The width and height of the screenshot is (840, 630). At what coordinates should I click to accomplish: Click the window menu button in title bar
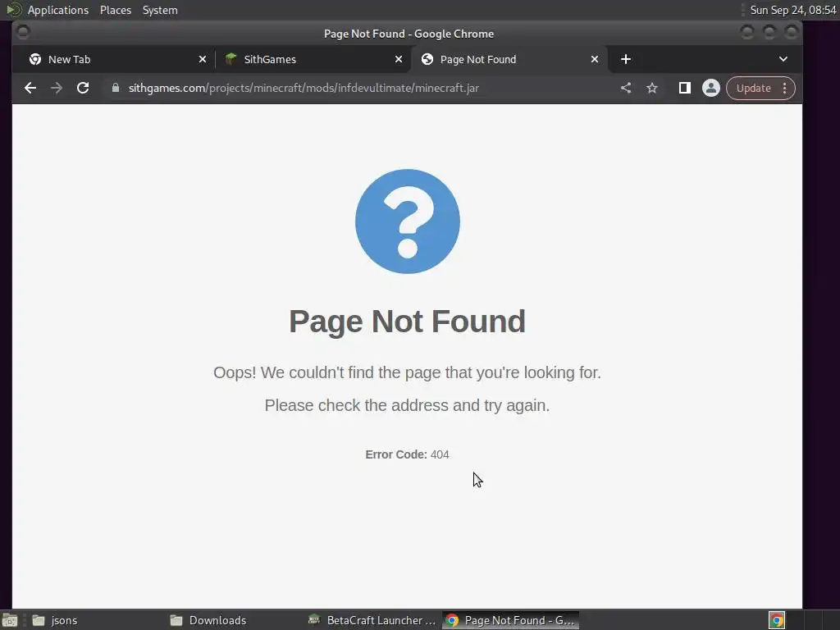pyautogui.click(x=23, y=33)
